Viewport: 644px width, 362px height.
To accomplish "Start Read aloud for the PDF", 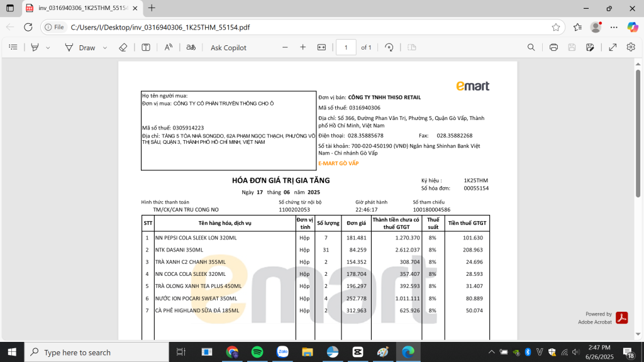I will coord(169,48).
